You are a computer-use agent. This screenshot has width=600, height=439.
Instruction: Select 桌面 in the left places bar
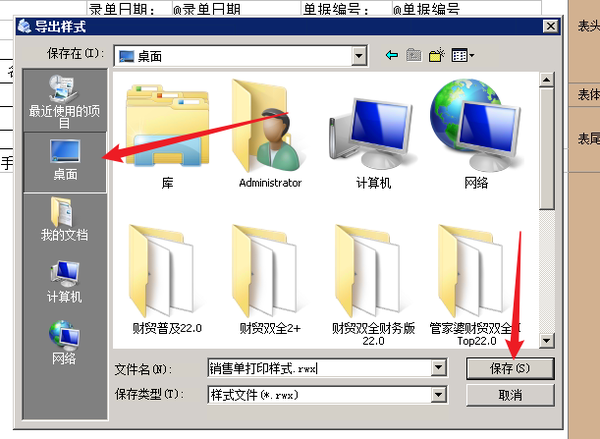point(65,162)
